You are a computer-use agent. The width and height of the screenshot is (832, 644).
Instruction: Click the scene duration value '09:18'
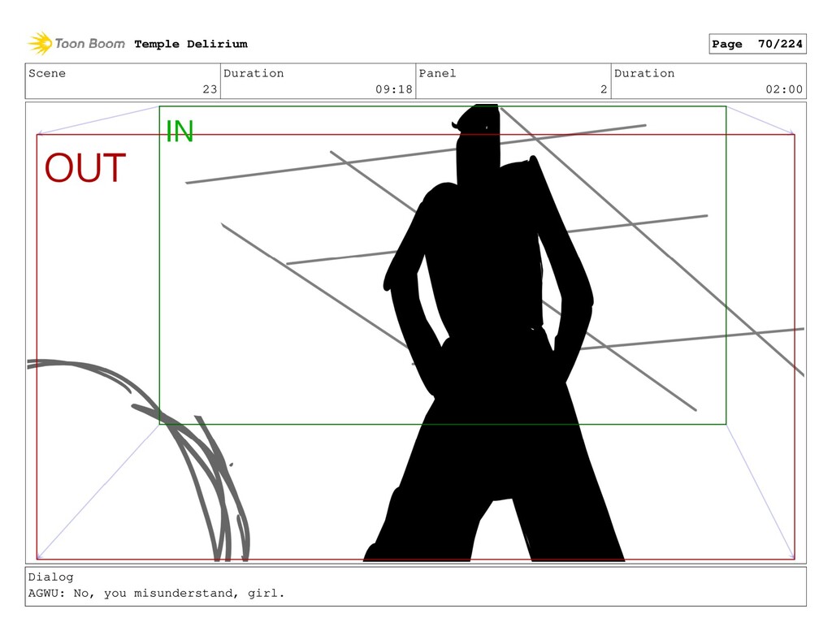394,89
